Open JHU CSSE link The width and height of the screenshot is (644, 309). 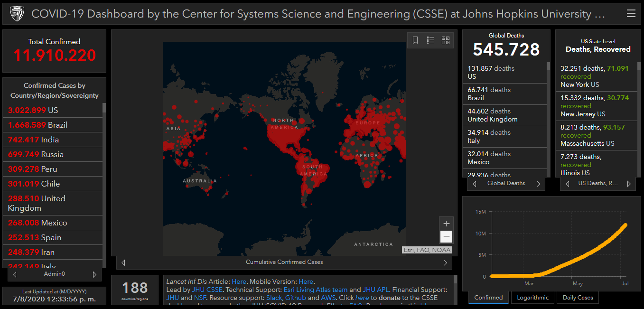click(x=207, y=290)
